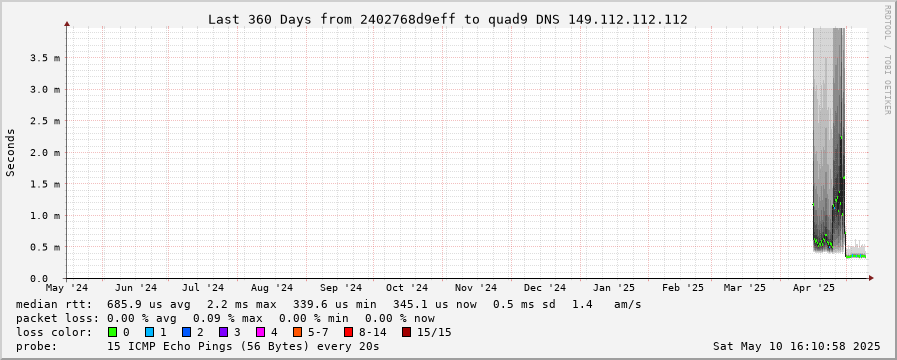The width and height of the screenshot is (897, 360).
Task: Click the magenta loss color 4 swatch
Action: (x=260, y=332)
